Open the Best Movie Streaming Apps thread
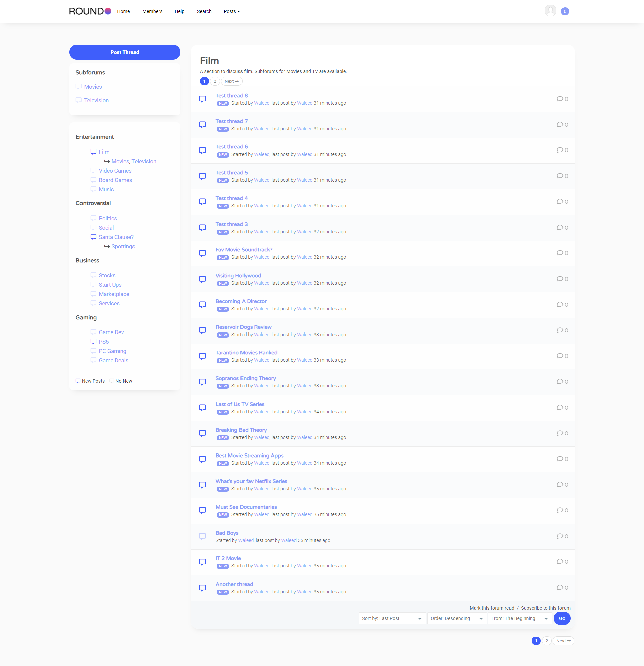 tap(249, 455)
